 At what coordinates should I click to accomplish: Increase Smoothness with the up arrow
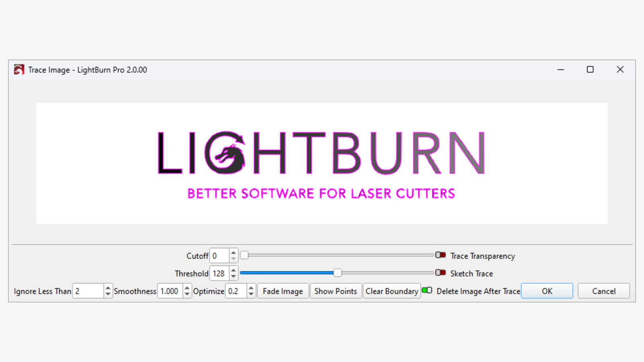coord(187,288)
